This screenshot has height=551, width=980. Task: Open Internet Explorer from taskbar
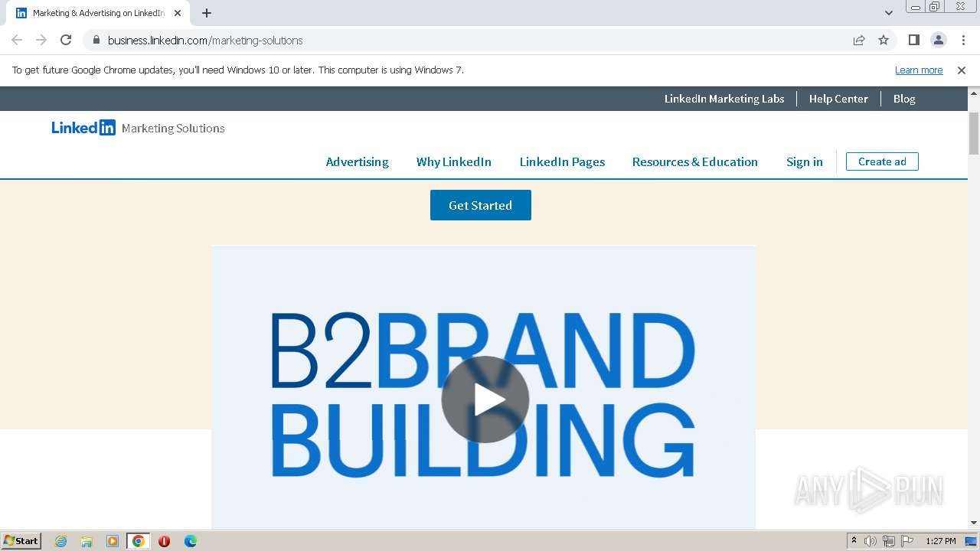[x=61, y=541]
